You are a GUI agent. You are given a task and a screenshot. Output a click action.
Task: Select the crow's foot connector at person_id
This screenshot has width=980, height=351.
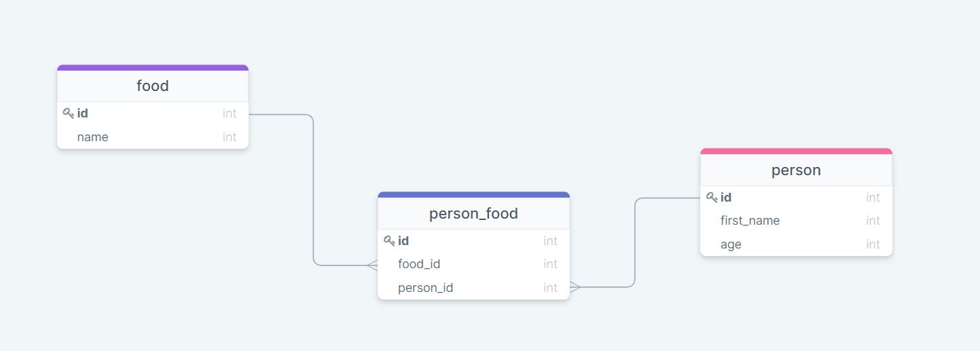tap(575, 287)
